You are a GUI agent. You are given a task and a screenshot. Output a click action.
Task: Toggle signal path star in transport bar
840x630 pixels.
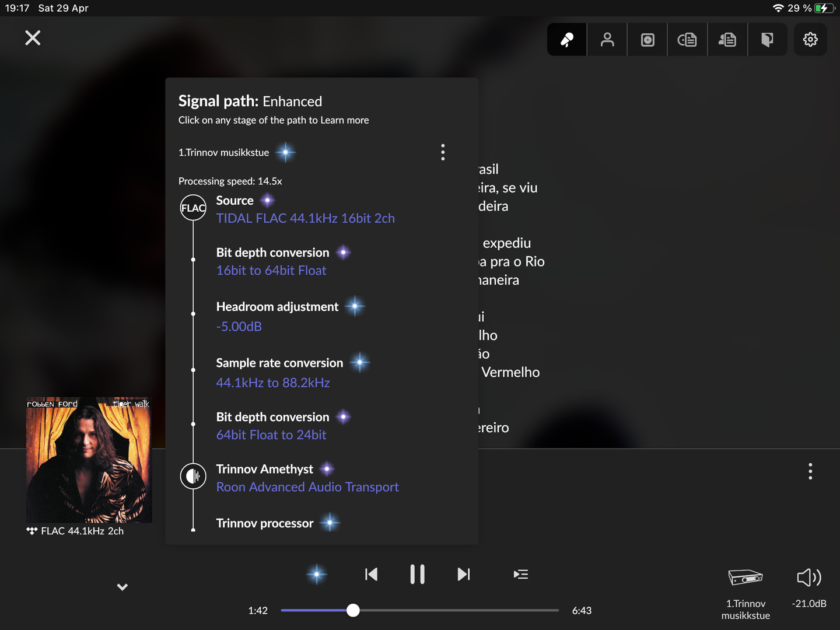[317, 575]
